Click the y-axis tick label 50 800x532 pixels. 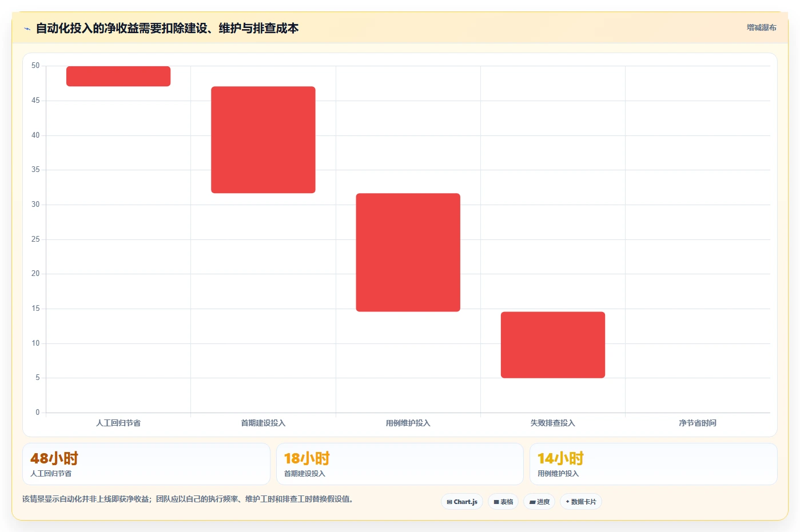pos(35,66)
